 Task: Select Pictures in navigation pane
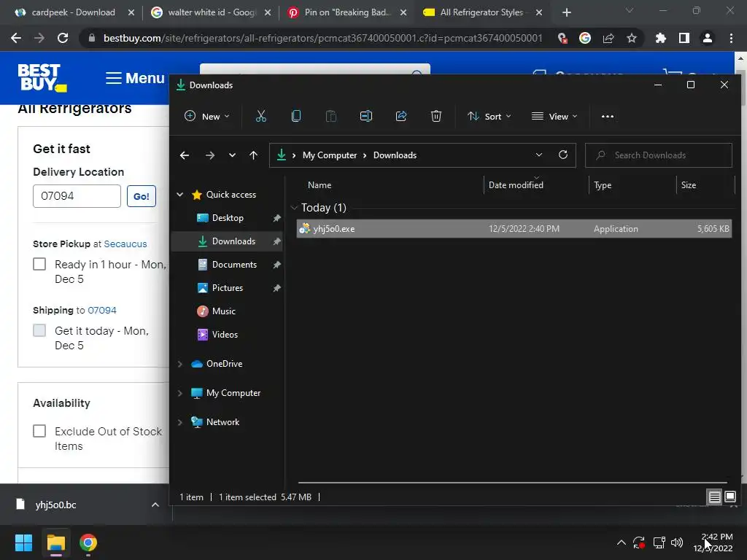(228, 287)
